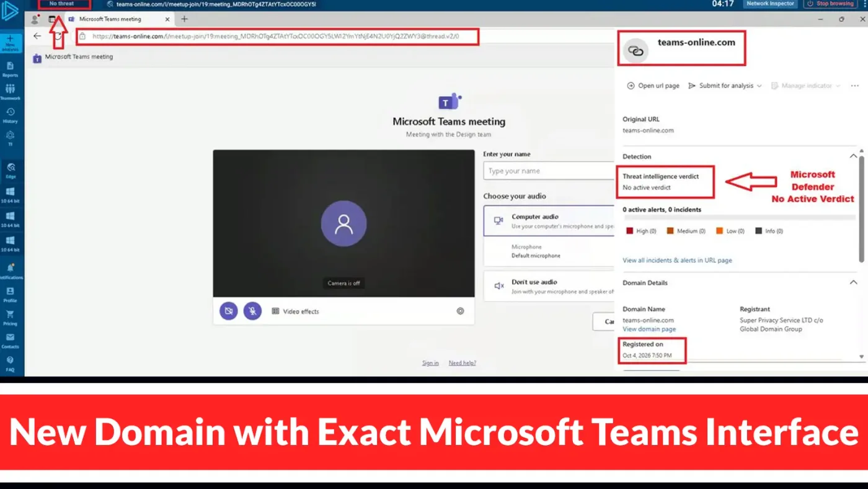
Task: Collapse the Detection section
Action: tap(853, 156)
